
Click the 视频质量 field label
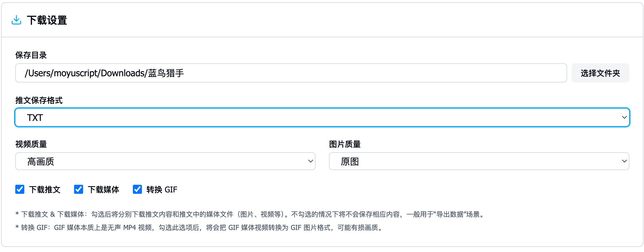[31, 144]
